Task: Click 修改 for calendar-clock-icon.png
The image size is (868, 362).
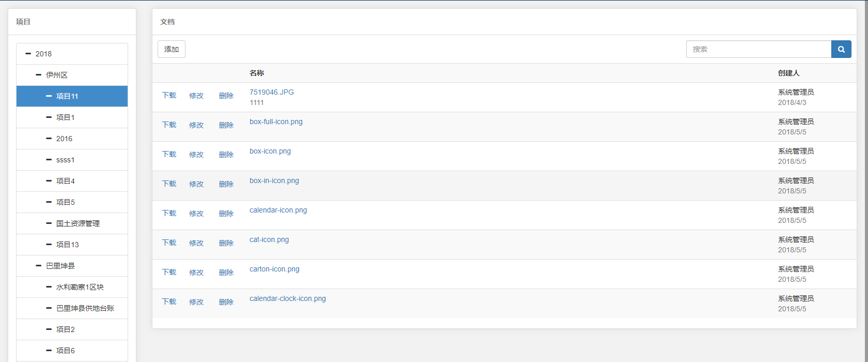Action: 196,302
